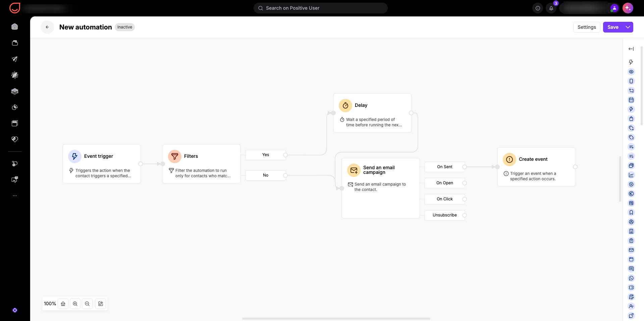The width and height of the screenshot is (644, 321).
Task: Click the edit note canvas button
Action: click(x=101, y=304)
